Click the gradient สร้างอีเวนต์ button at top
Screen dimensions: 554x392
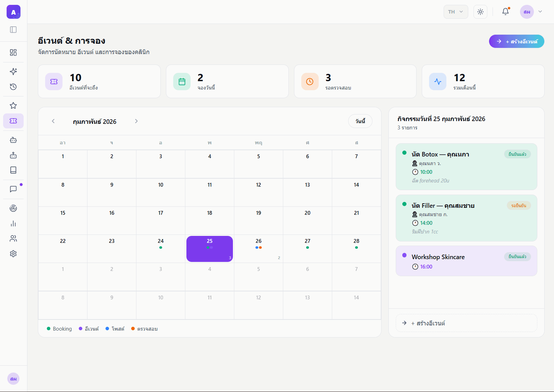coord(516,41)
